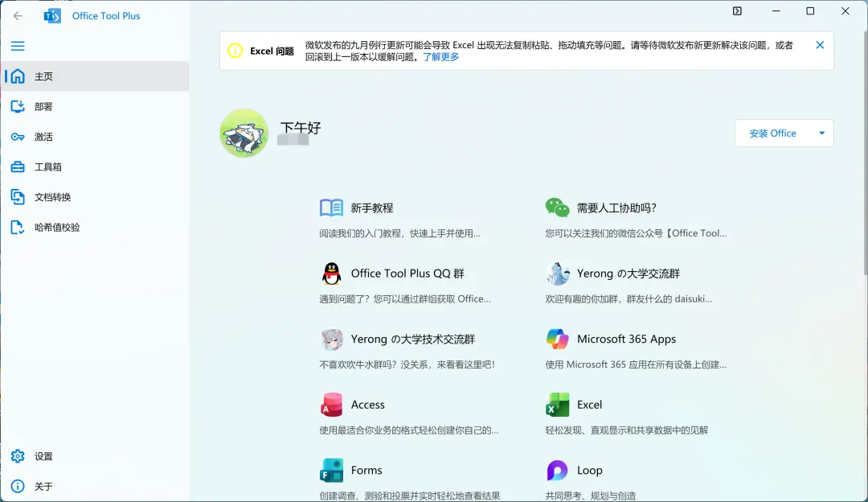Viewport: 868px width, 502px height.
Task: Click the 安装 Office button
Action: [x=772, y=133]
